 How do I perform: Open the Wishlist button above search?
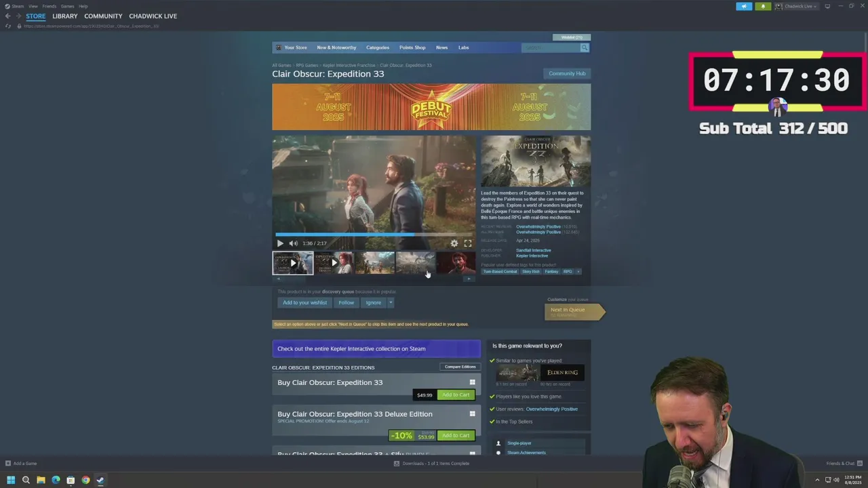[x=572, y=37]
